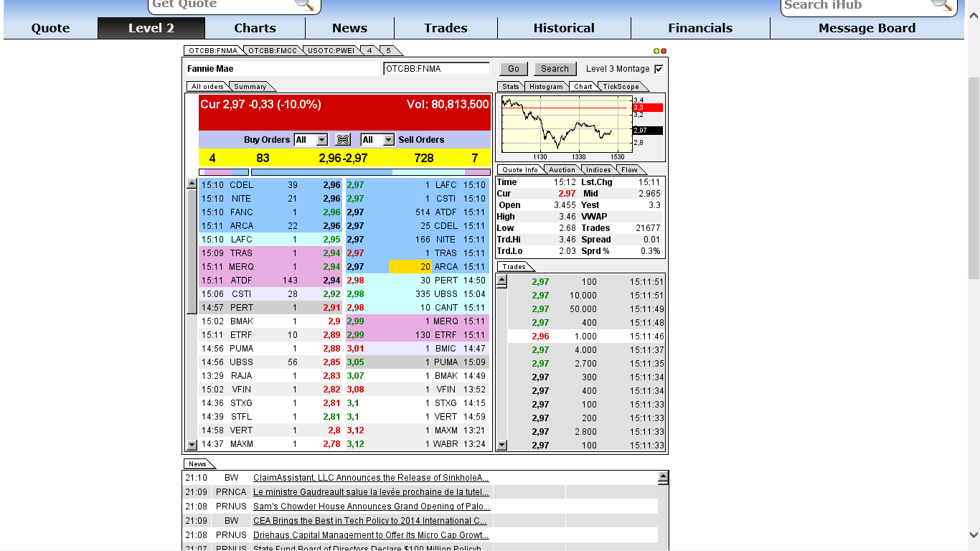The width and height of the screenshot is (980, 551).
Task: Click the down scroll arrow of the Trades panel
Action: pyautogui.click(x=501, y=446)
